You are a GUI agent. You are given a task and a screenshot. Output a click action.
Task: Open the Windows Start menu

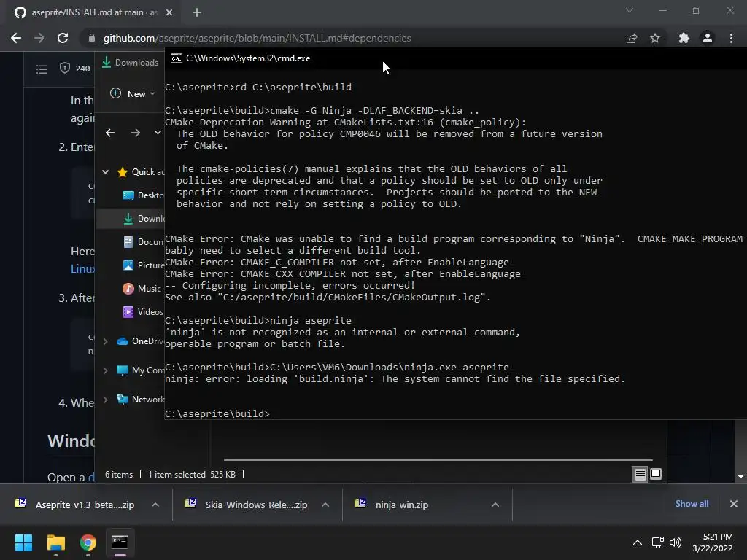(23, 542)
